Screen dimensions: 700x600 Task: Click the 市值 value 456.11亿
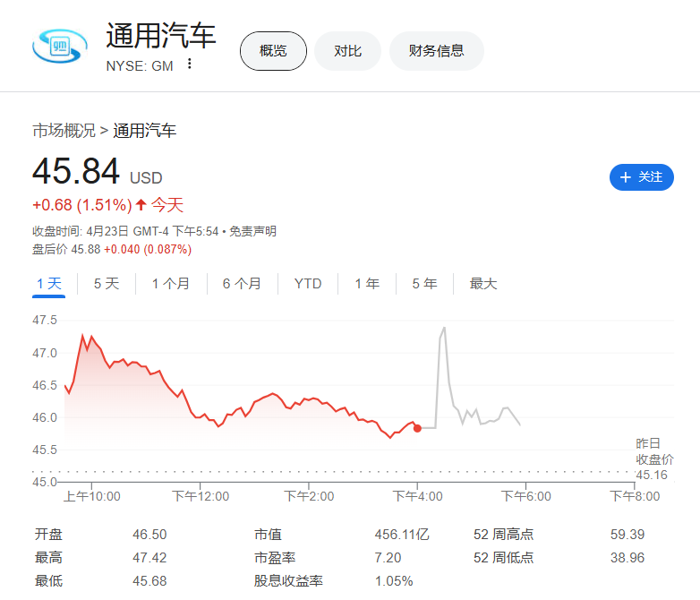point(402,535)
